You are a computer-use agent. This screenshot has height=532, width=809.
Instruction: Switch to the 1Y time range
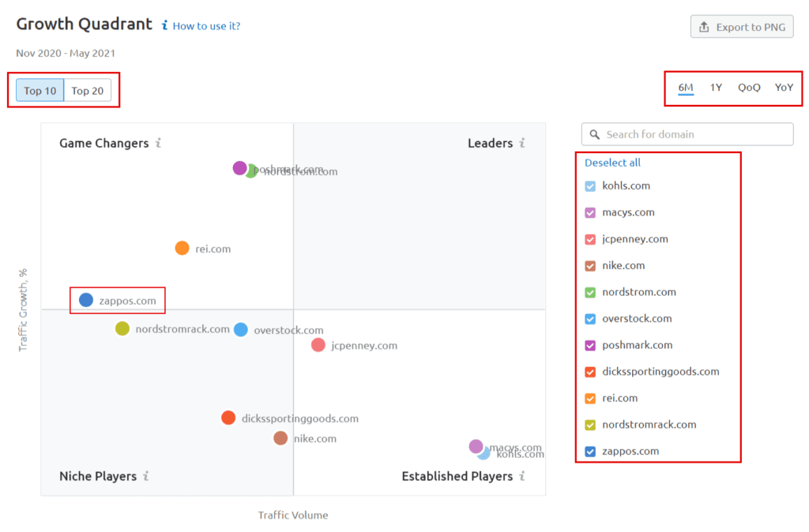[716, 88]
